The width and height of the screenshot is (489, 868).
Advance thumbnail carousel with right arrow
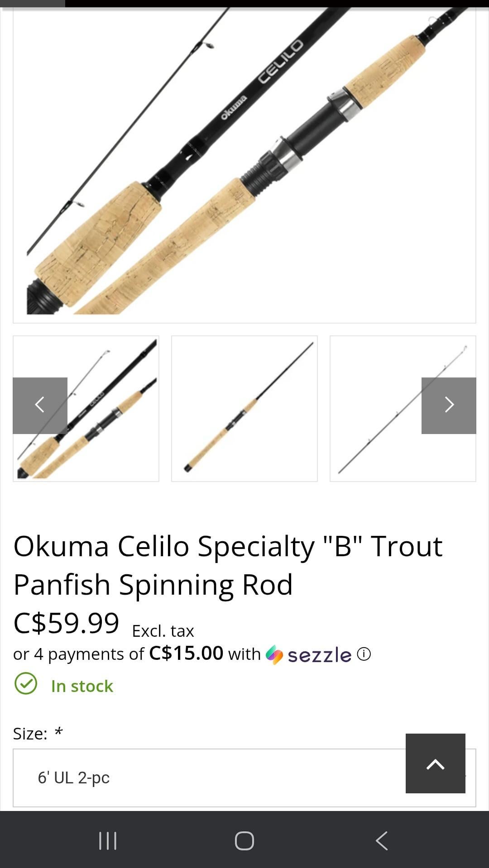pyautogui.click(x=448, y=405)
